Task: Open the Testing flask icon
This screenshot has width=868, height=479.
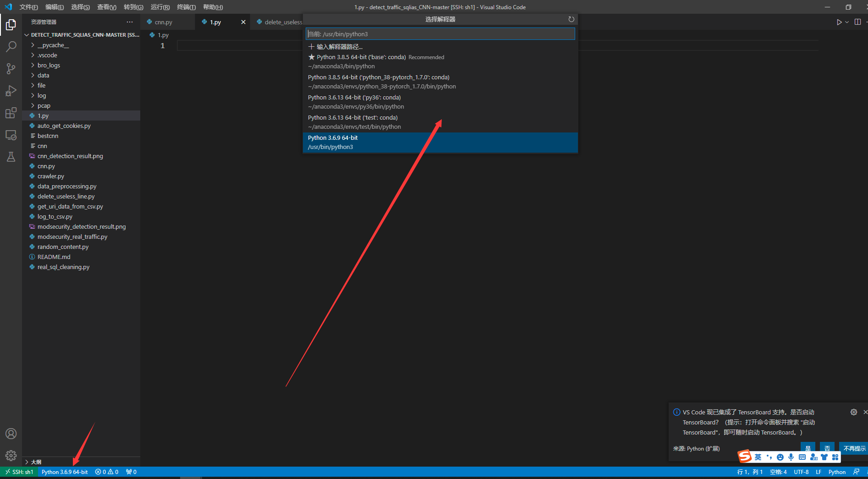Action: (x=11, y=157)
